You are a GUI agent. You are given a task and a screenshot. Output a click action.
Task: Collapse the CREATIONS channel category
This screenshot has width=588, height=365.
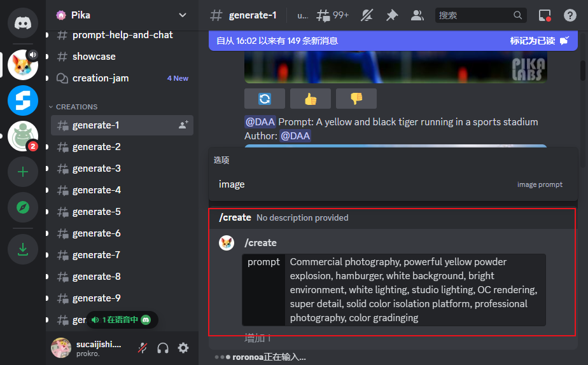[x=76, y=107]
